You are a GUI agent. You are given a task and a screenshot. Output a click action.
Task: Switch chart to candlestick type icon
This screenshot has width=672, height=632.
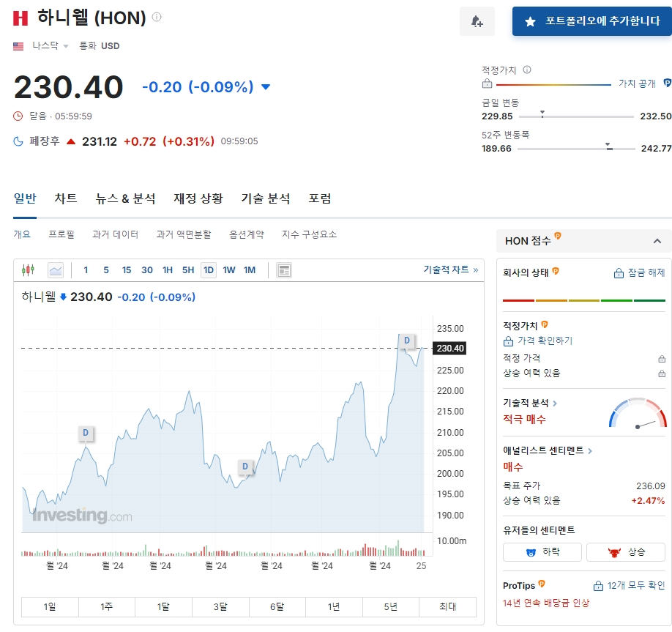tap(28, 270)
